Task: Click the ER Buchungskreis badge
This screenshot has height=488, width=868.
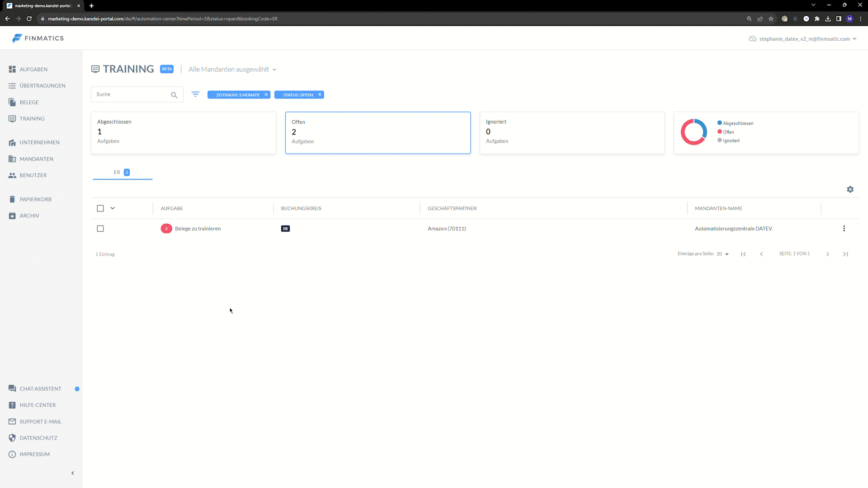Action: click(x=285, y=229)
